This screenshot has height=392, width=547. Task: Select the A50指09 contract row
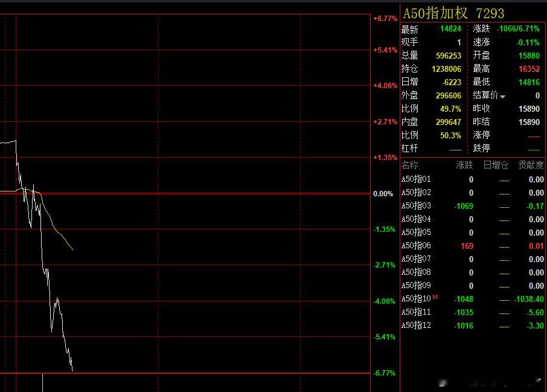tap(472, 286)
